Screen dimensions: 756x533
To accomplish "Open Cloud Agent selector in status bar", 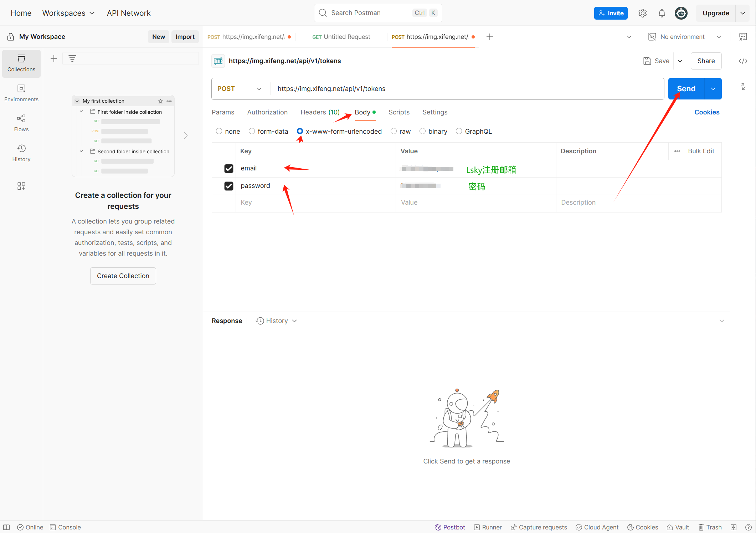I will pyautogui.click(x=597, y=527).
